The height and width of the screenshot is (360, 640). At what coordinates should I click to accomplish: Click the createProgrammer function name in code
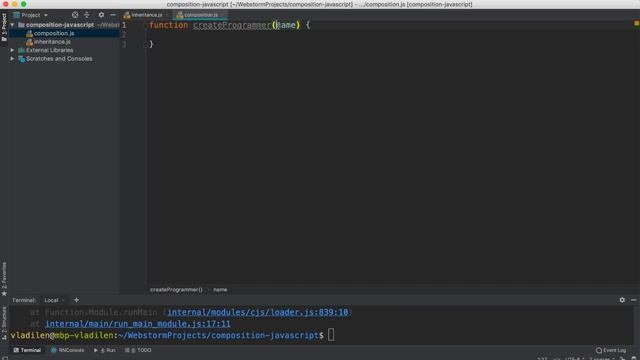(x=232, y=25)
